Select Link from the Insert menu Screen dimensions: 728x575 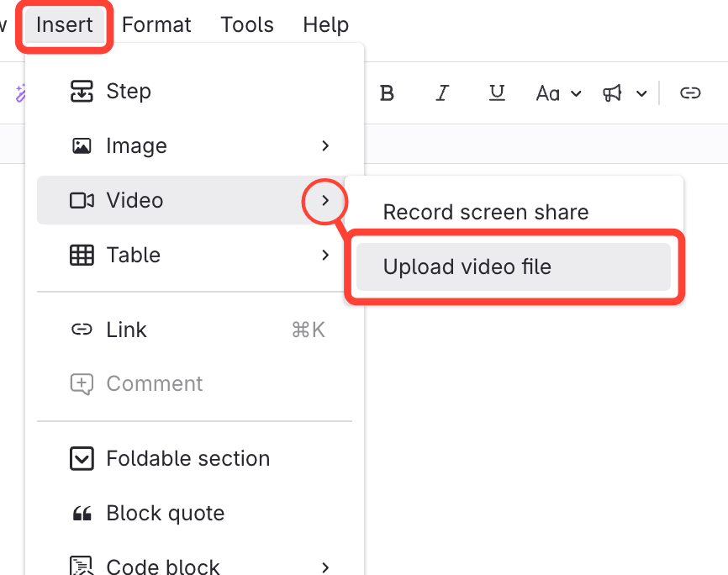click(126, 330)
